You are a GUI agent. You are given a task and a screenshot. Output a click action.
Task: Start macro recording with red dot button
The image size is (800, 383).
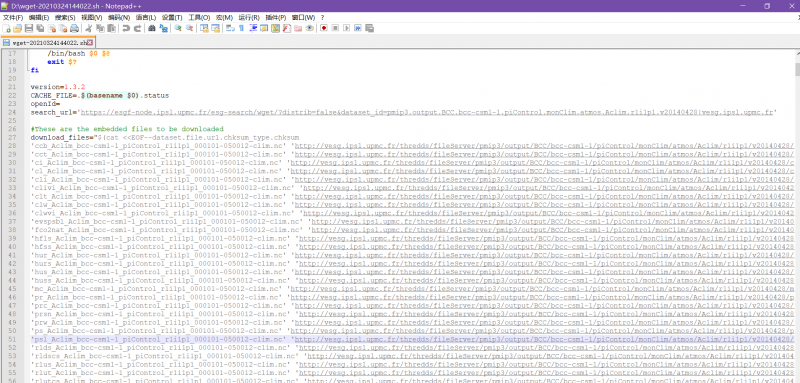(323, 28)
